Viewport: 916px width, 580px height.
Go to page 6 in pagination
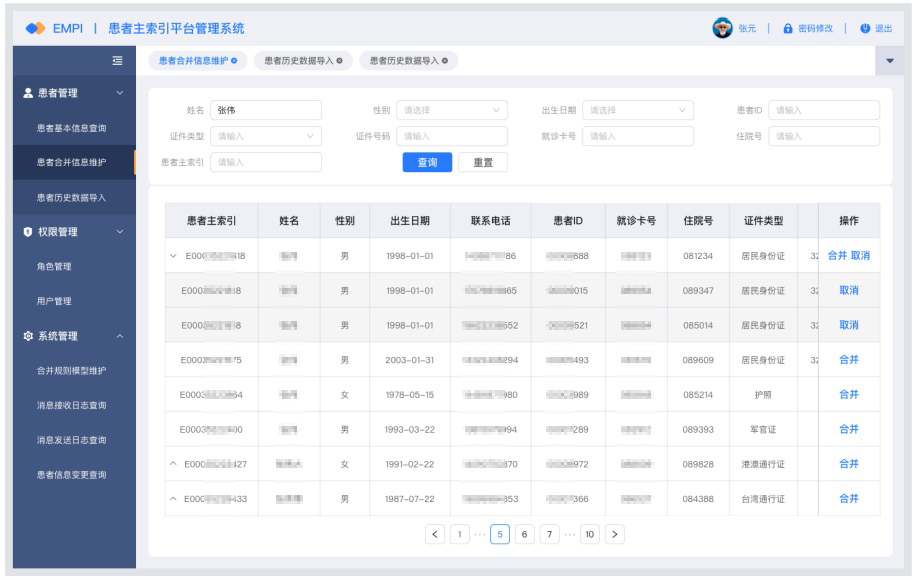[525, 534]
